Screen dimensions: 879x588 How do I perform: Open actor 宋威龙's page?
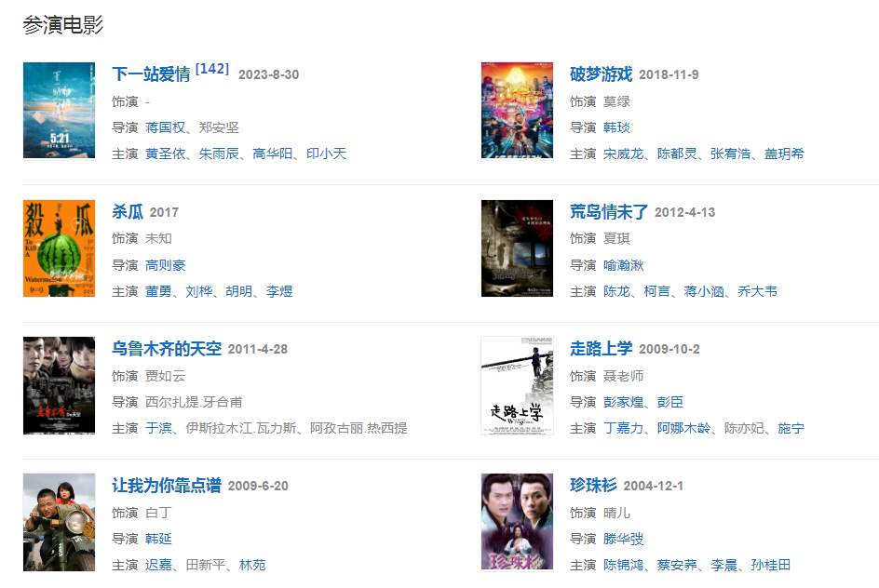(623, 154)
